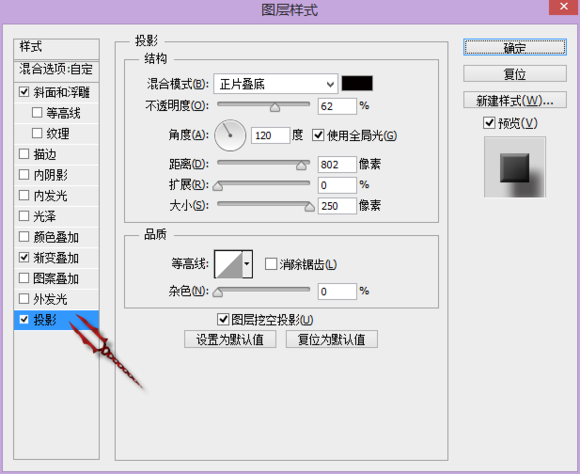Enable the 等高线 sub-option checkbox
580x474 pixels.
click(37, 112)
